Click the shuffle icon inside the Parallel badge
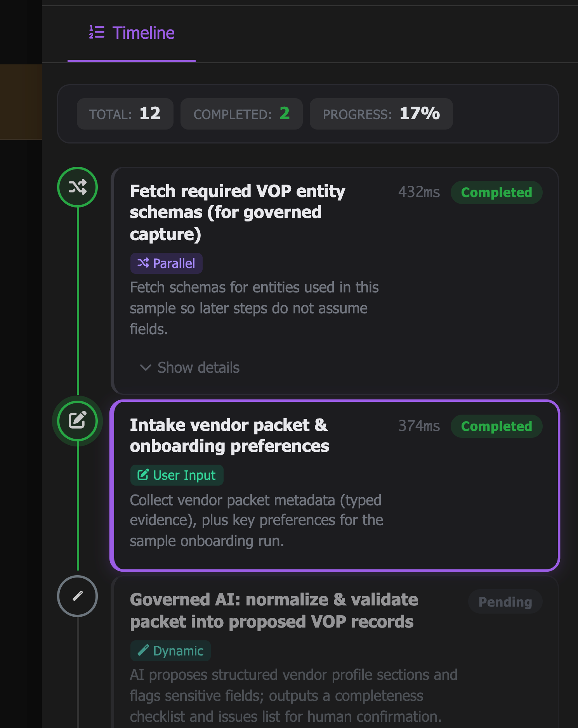 coord(143,263)
